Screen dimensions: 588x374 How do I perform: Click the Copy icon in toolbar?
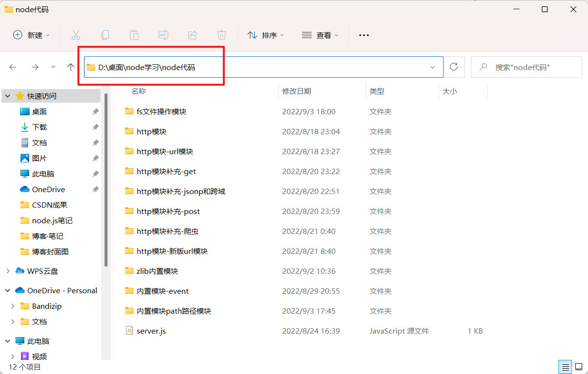105,35
